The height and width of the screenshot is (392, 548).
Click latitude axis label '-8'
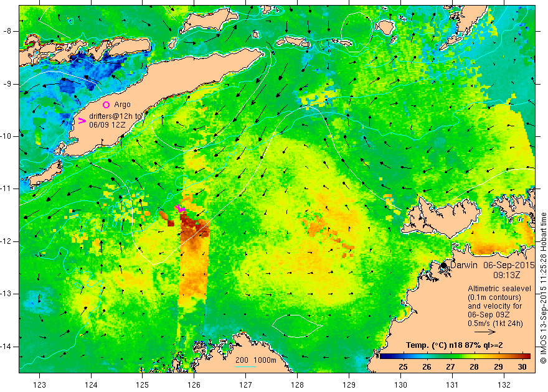point(7,31)
